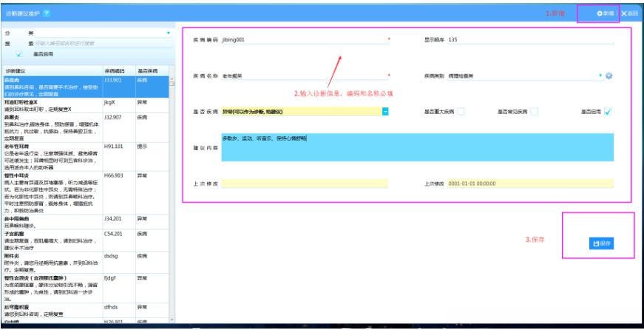Select the list row with code H66.903
Image resolution: width=644 pixels, height=330 pixels.
(x=86, y=192)
